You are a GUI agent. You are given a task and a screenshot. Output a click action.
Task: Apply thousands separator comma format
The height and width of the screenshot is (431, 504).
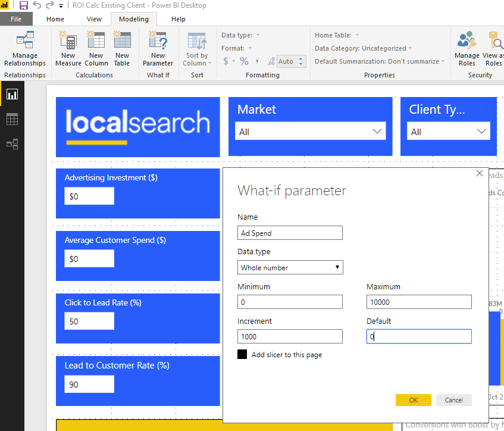coord(257,61)
